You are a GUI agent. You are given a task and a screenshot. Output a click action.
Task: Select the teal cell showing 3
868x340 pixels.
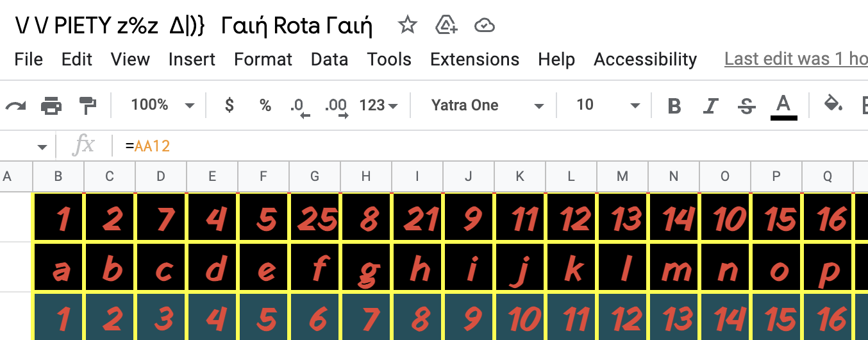click(161, 317)
